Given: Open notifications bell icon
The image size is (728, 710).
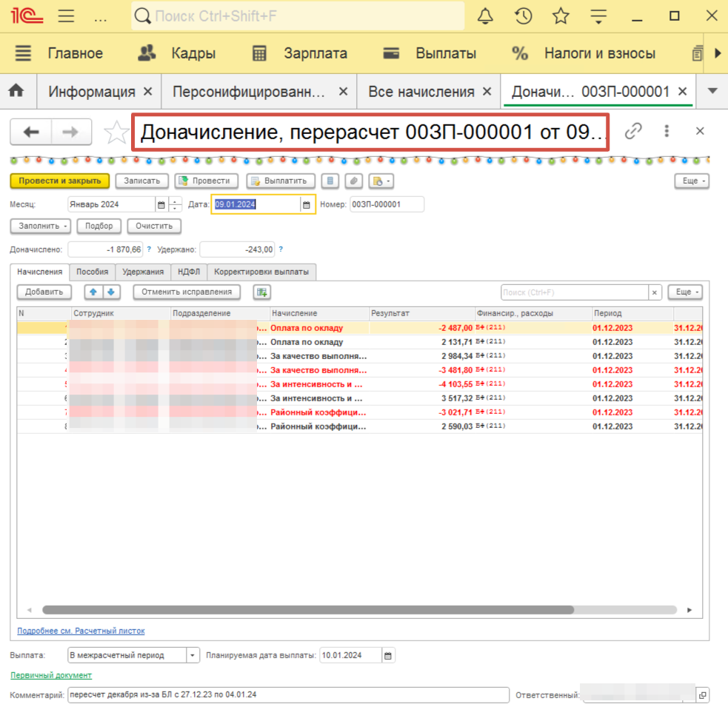Looking at the screenshot, I should click(x=485, y=16).
